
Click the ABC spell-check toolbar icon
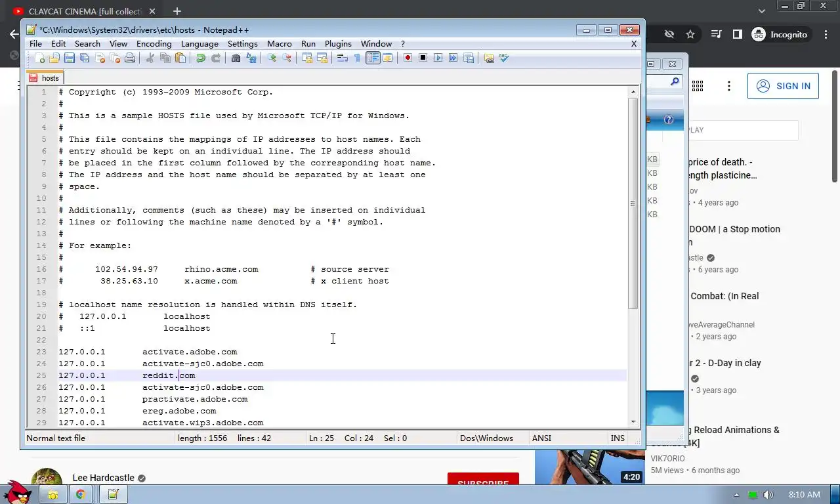(x=503, y=58)
